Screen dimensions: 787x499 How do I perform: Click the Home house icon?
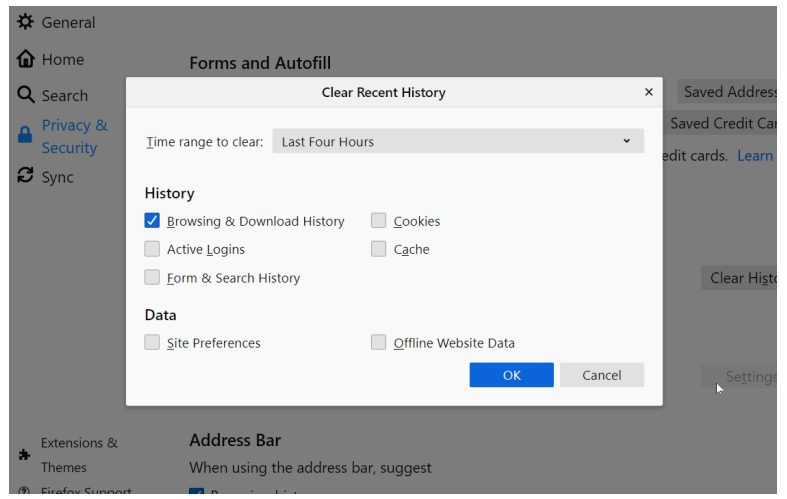click(x=25, y=59)
